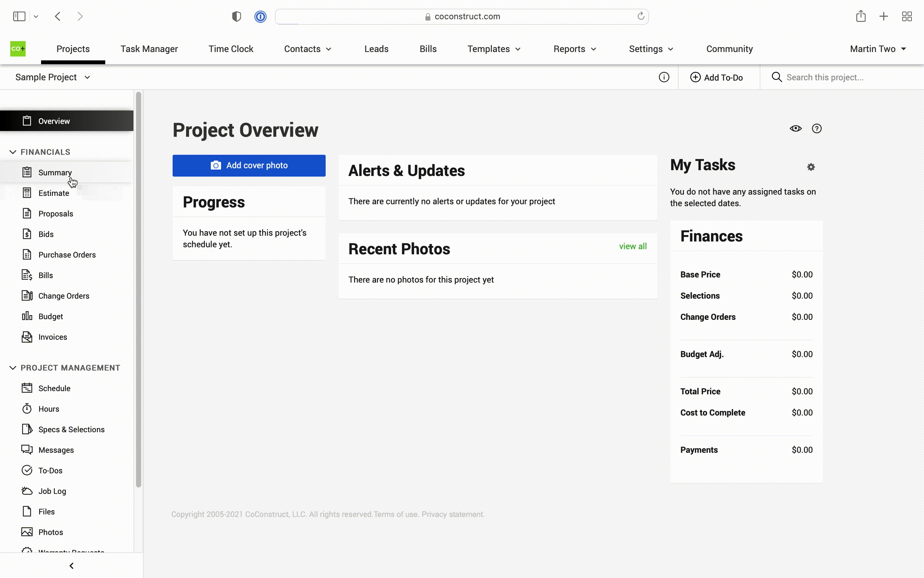Viewport: 924px width, 578px height.
Task: Show Safari tab overview grid
Action: [x=907, y=16]
